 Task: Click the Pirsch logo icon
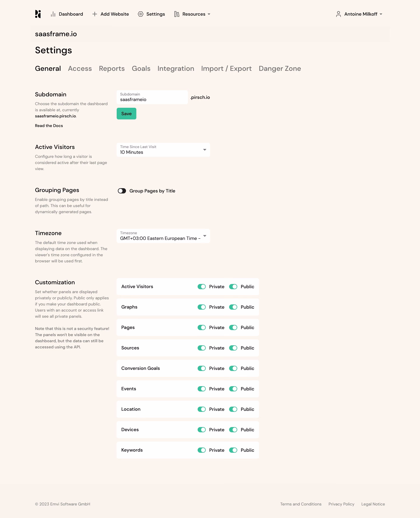tap(38, 14)
